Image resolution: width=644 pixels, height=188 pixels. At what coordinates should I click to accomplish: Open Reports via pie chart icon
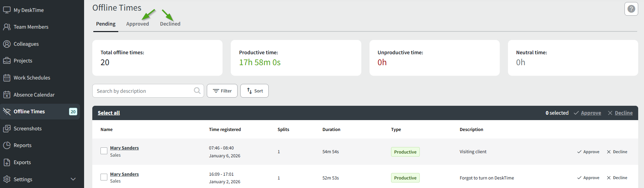coord(7,145)
